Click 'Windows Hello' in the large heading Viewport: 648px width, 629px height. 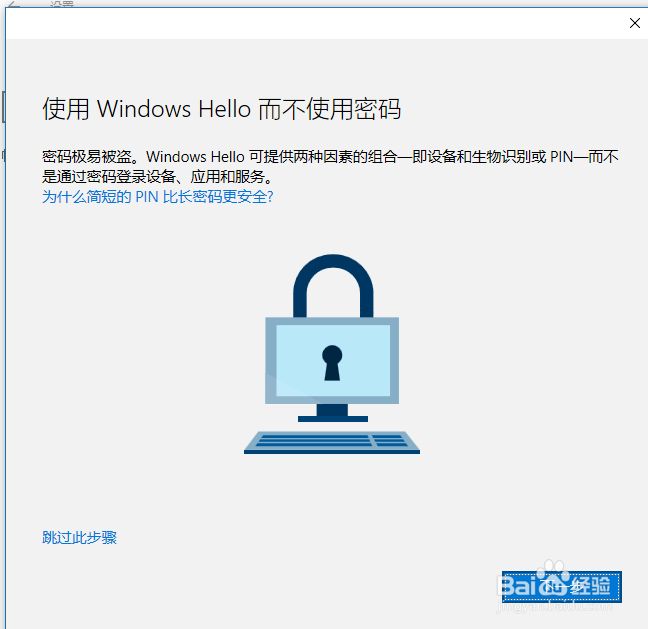click(x=174, y=109)
